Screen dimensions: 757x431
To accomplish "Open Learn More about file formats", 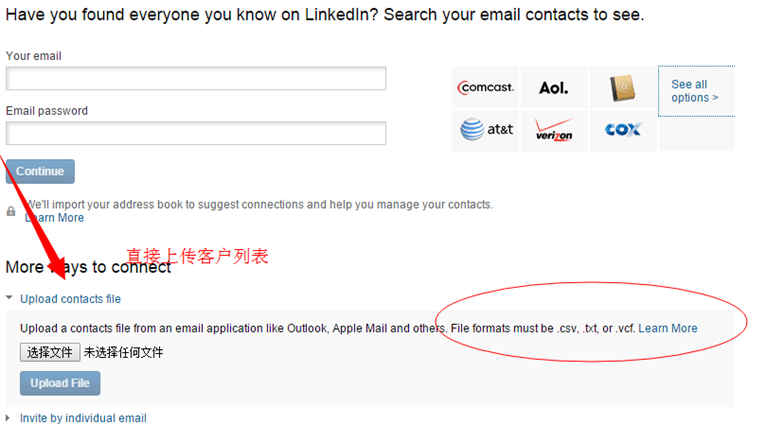I will click(668, 328).
